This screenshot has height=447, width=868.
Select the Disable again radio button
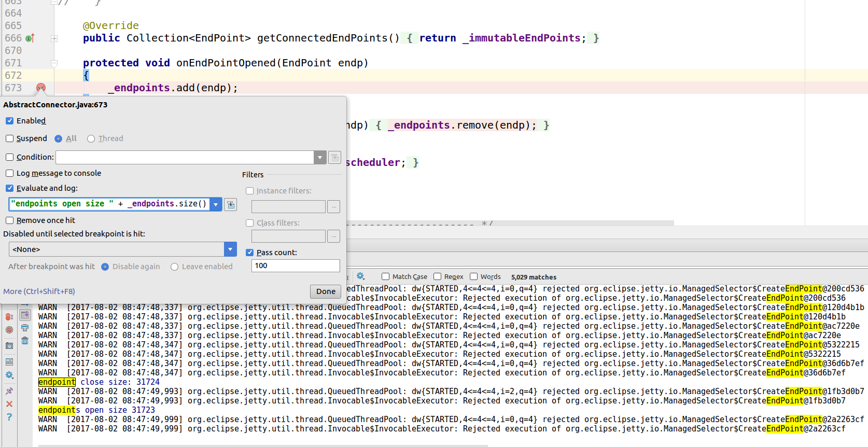click(105, 267)
